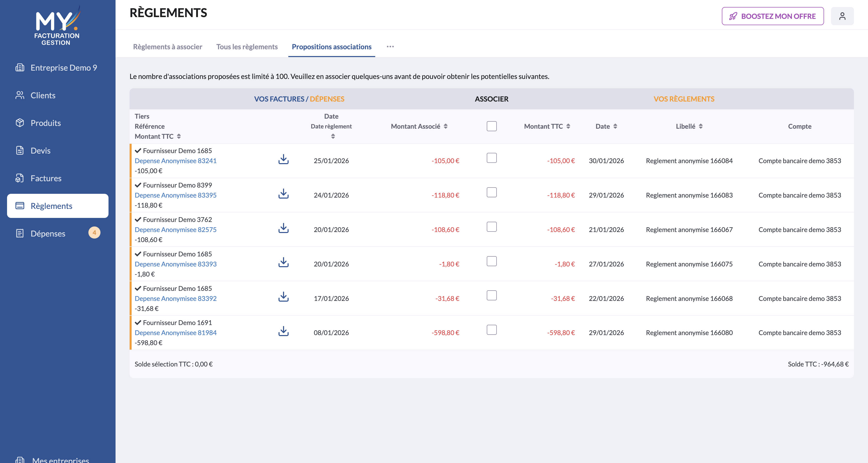Sort by Date règlement column arrows
This screenshot has height=463, width=868.
pyautogui.click(x=333, y=136)
